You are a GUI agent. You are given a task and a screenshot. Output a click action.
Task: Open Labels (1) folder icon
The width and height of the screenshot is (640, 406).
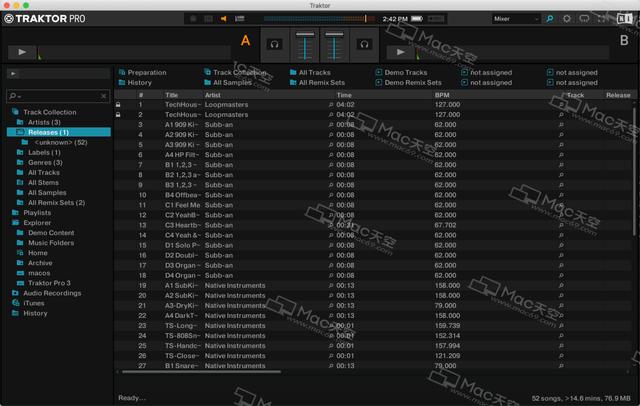(x=20, y=152)
